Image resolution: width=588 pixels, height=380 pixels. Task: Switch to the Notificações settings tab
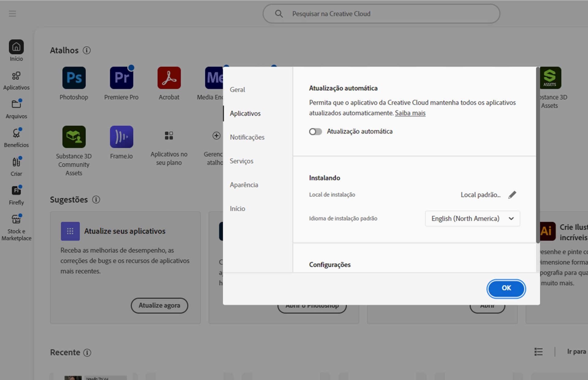(247, 137)
